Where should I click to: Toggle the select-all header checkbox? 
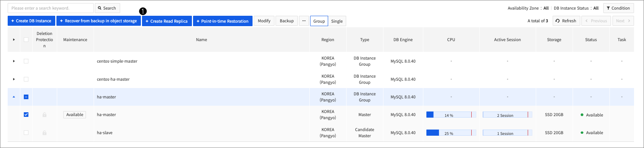pos(26,40)
